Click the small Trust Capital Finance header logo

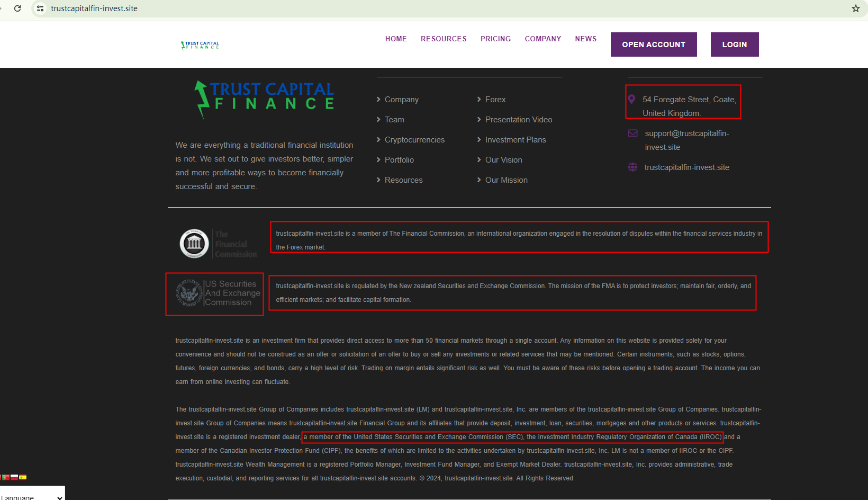click(x=200, y=45)
